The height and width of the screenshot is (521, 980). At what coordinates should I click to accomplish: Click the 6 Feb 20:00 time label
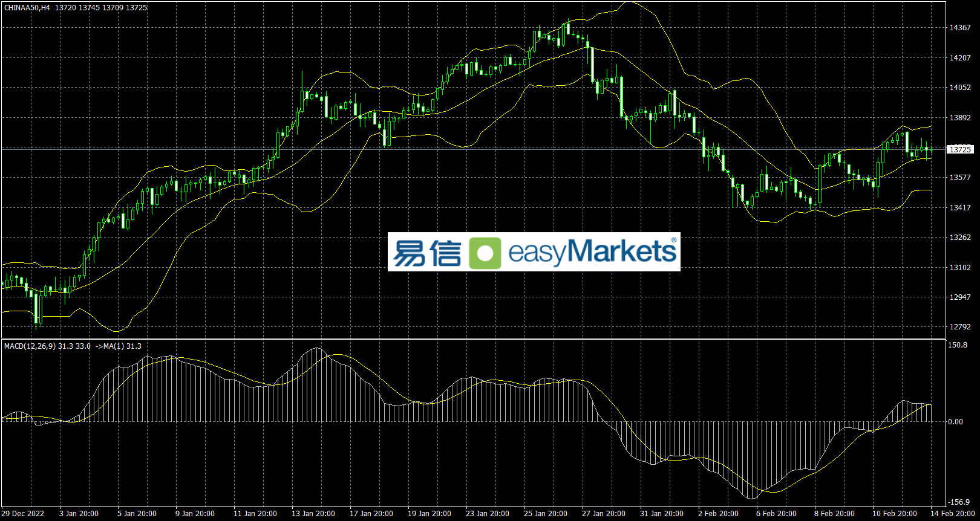click(776, 514)
